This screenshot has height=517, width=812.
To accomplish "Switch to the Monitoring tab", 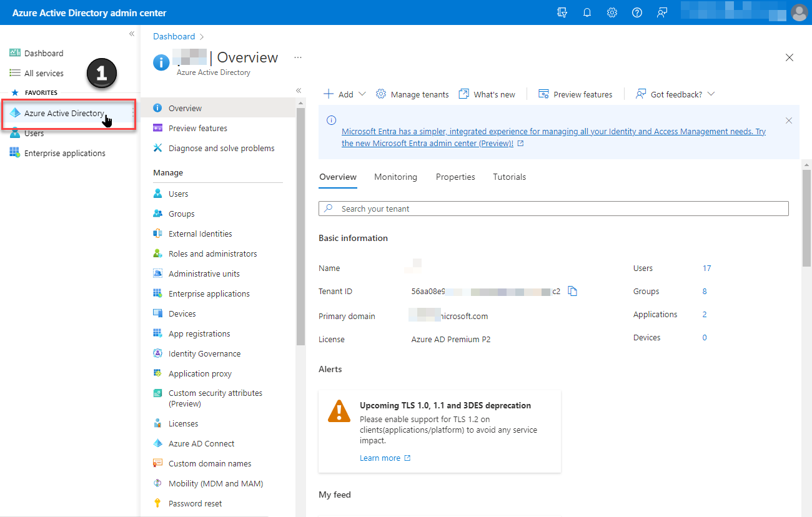I will (x=395, y=177).
